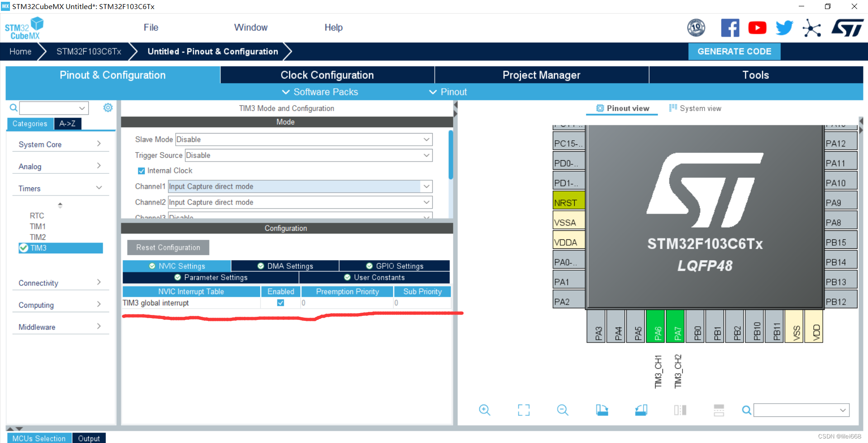Select RTC in the Timers list
This screenshot has width=868, height=443.
(37, 216)
